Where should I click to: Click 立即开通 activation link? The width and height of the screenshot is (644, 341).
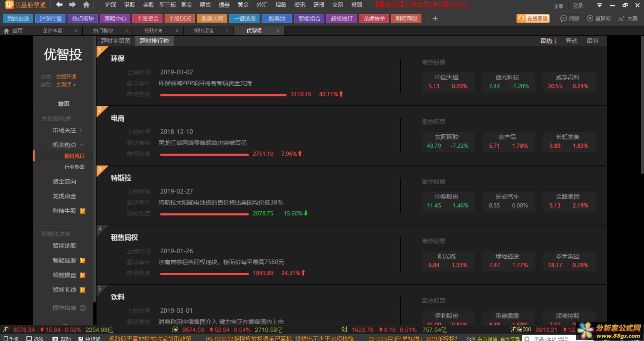[66, 77]
